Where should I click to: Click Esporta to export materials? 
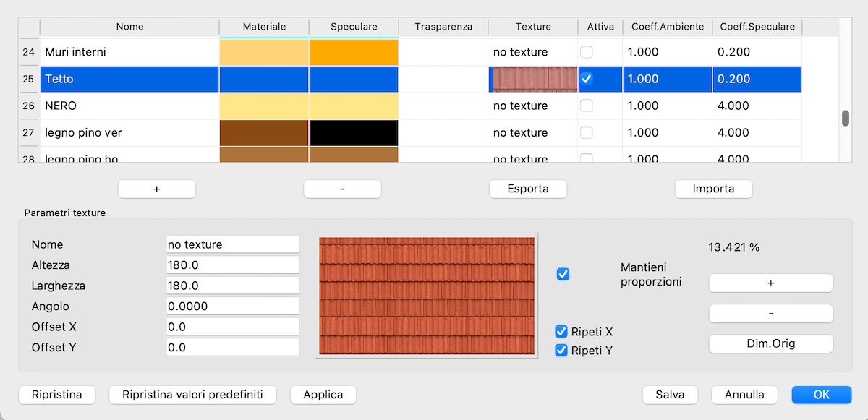click(527, 189)
